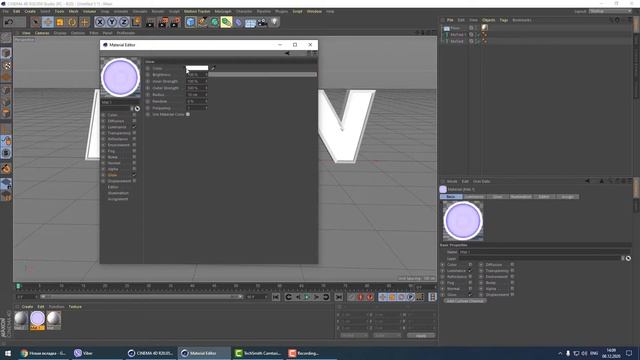The height and width of the screenshot is (360, 640).
Task: Click the green Generators icon
Action: point(214,22)
